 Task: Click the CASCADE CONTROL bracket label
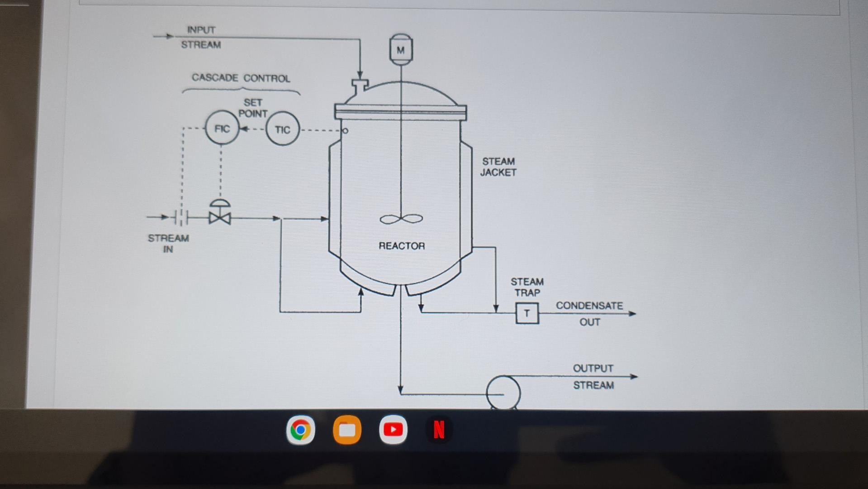click(241, 78)
